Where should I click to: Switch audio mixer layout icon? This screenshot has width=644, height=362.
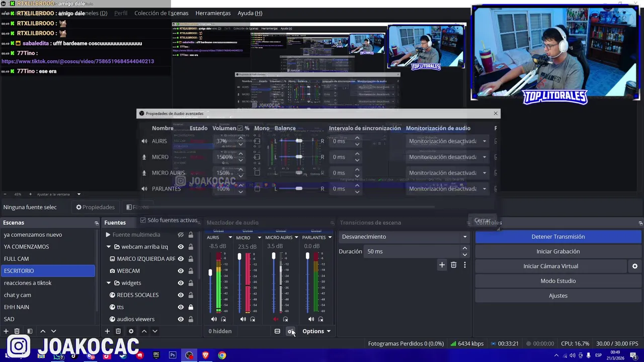pyautogui.click(x=277, y=331)
